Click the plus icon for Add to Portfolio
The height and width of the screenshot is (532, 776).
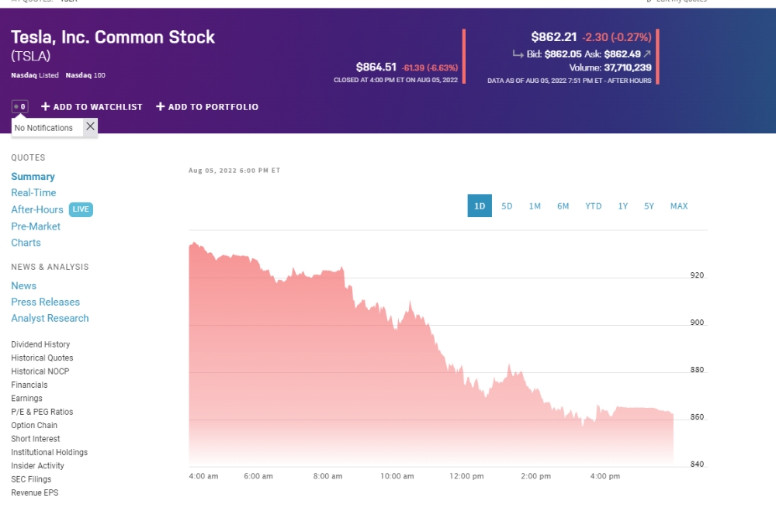[161, 107]
